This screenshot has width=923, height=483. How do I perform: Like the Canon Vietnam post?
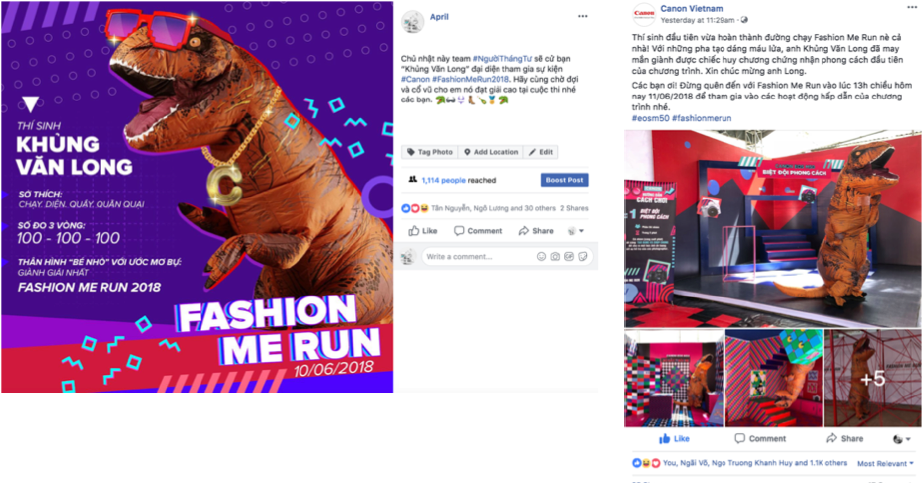(x=674, y=438)
